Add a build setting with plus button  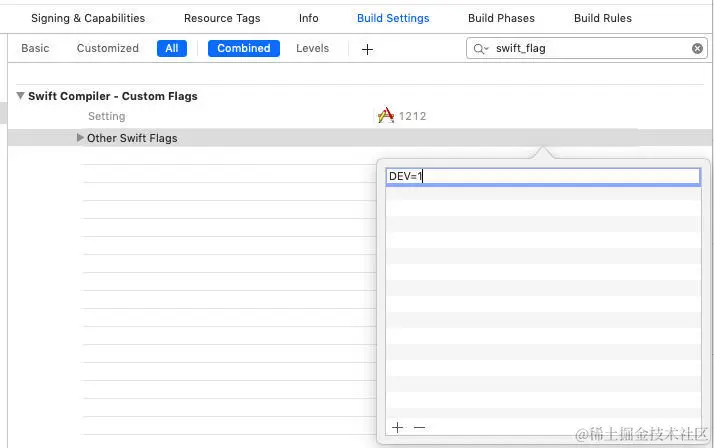coord(367,49)
